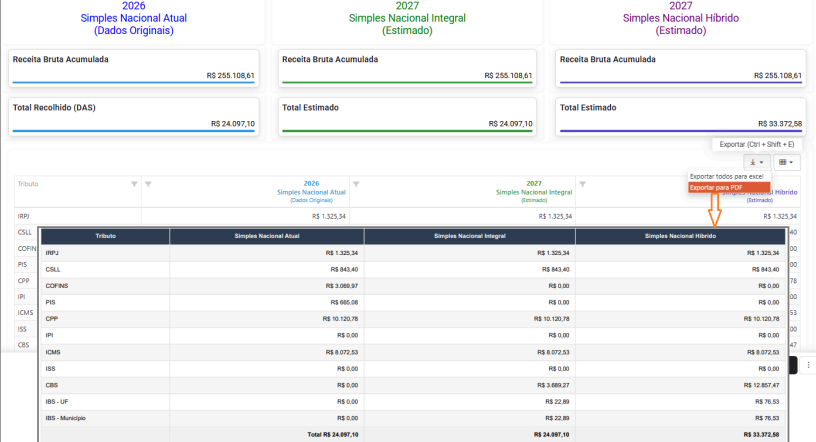Filter the Tributo column via funnel icon

(134, 184)
